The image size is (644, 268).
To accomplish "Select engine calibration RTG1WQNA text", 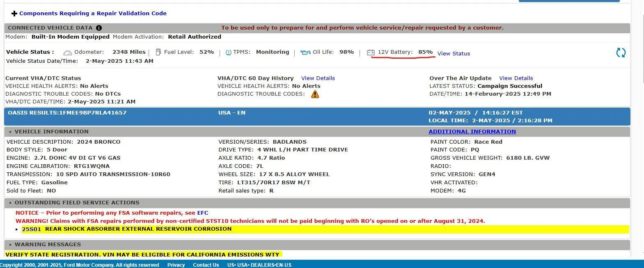I will 92,166.
